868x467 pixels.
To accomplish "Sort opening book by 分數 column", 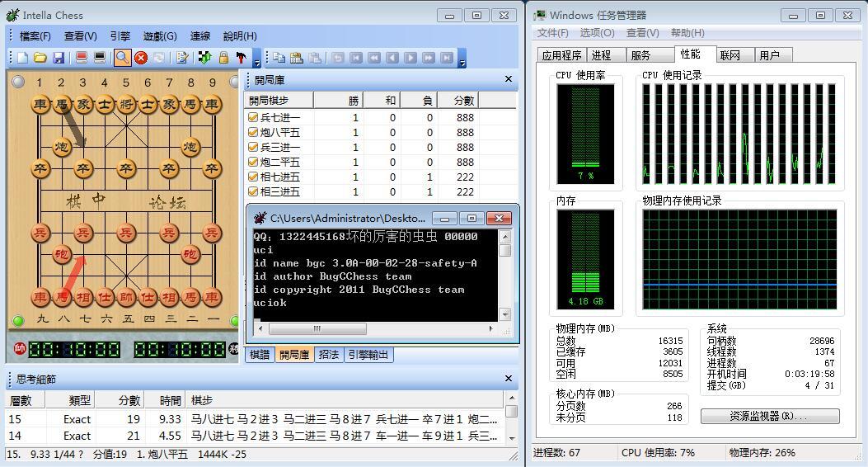I will pos(457,101).
